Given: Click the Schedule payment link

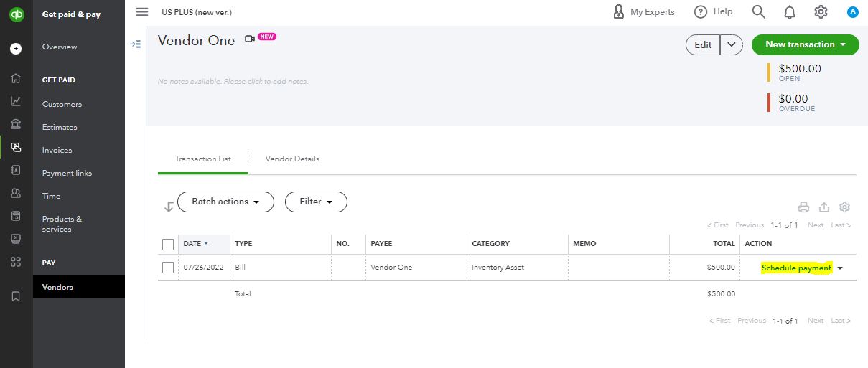Looking at the screenshot, I should click(x=796, y=268).
